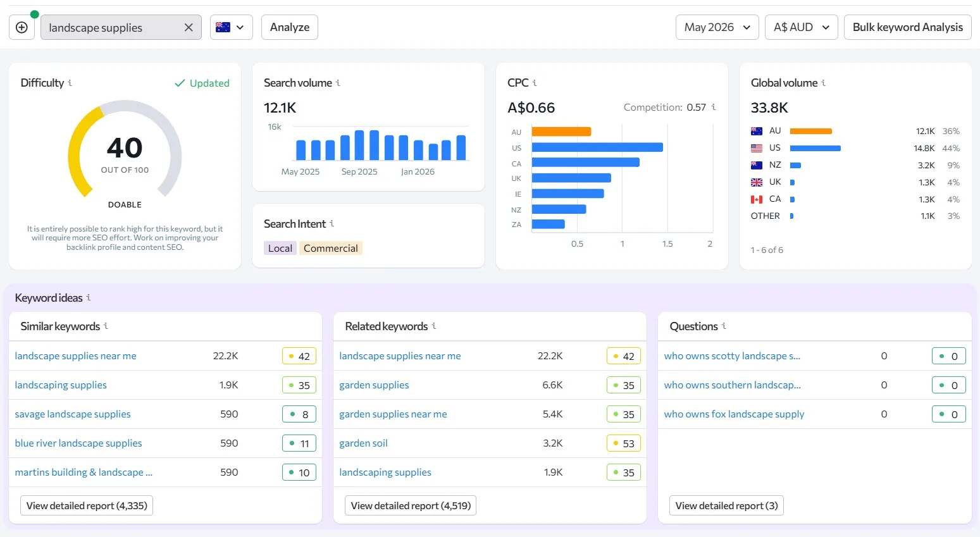The width and height of the screenshot is (980, 537).
Task: Click the CPC info icon
Action: click(x=535, y=83)
